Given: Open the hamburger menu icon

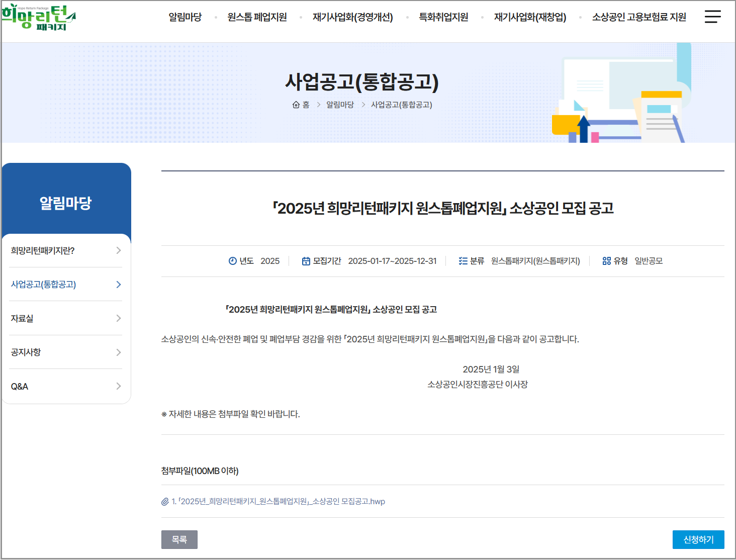Looking at the screenshot, I should [x=712, y=17].
